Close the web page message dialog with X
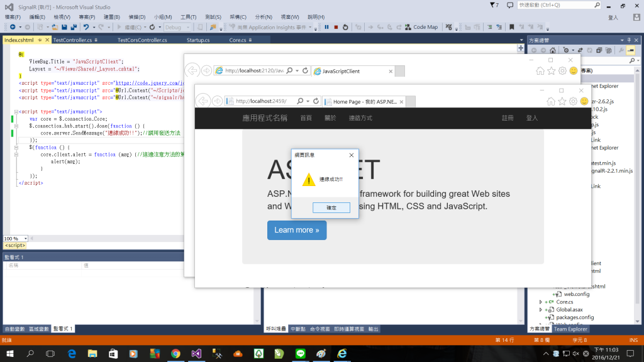Image resolution: width=644 pixels, height=362 pixels. coord(351,155)
